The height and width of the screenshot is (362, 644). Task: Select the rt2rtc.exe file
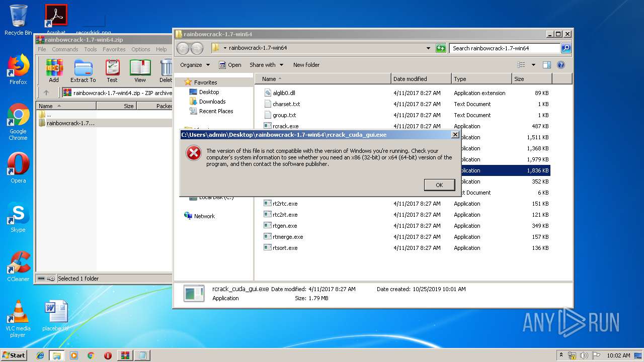coord(285,204)
